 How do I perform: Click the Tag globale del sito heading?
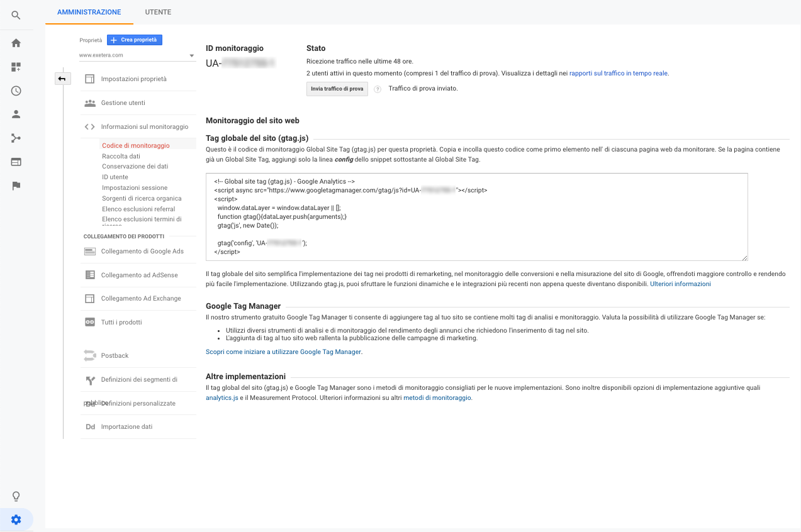(257, 138)
